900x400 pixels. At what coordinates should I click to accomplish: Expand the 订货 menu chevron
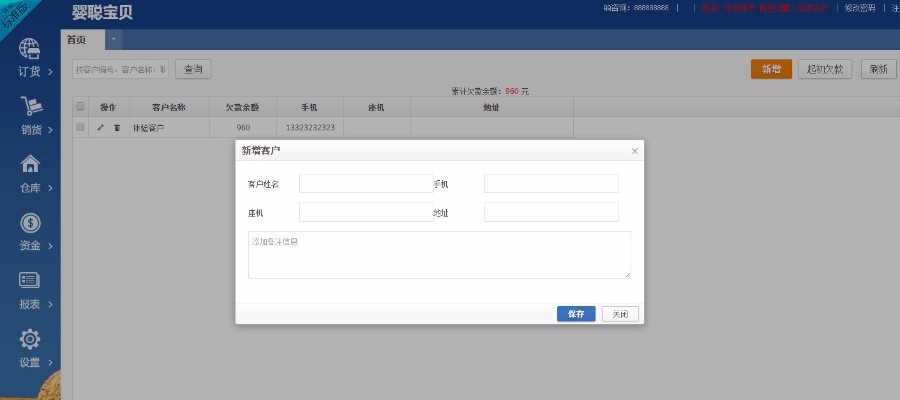(x=51, y=72)
